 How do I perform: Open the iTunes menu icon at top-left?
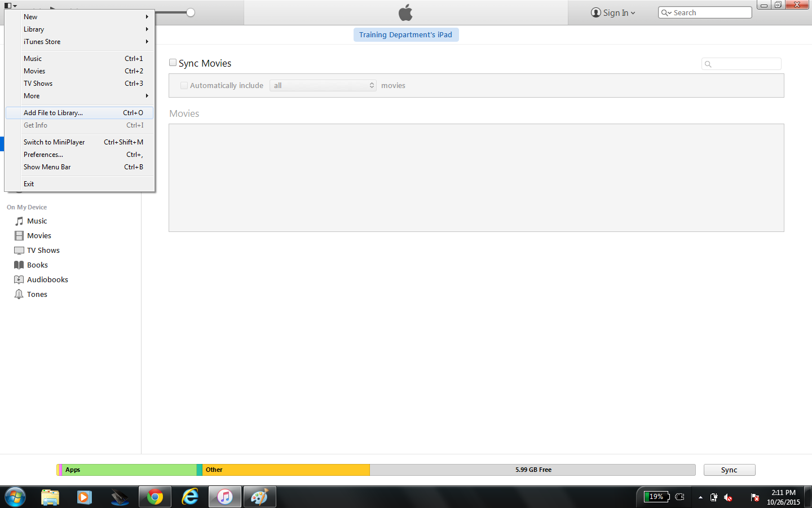11,6
